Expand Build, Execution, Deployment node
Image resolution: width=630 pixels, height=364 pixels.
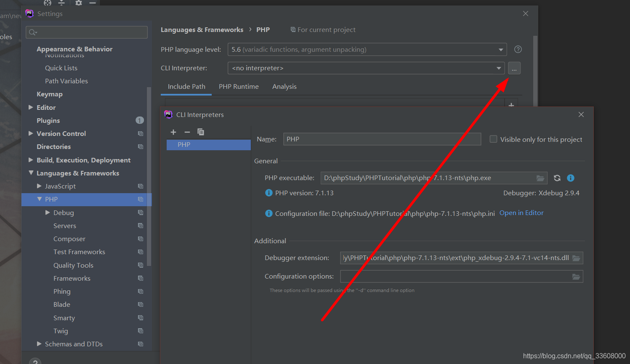pyautogui.click(x=31, y=160)
